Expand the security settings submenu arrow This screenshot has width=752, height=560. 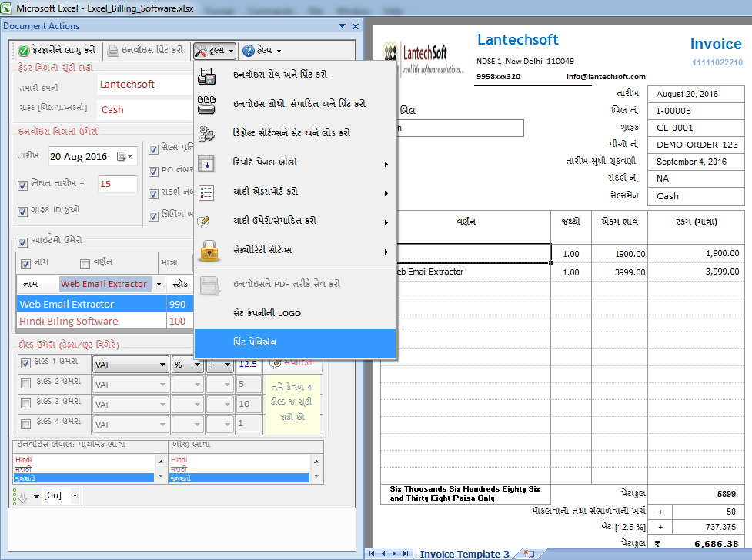click(x=386, y=252)
